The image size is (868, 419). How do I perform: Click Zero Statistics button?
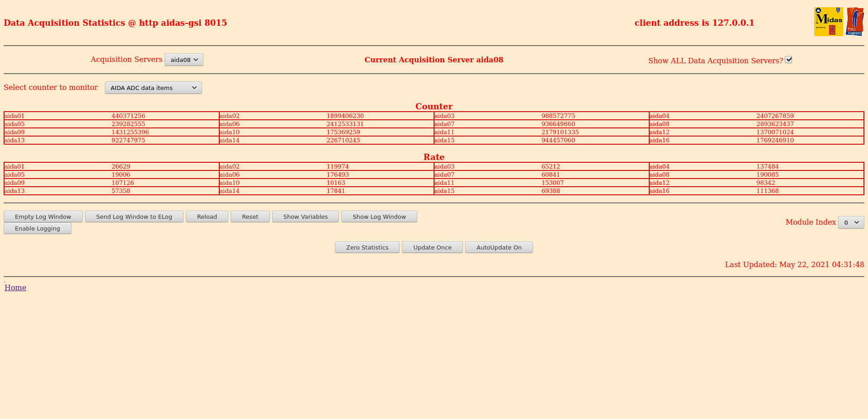click(367, 247)
